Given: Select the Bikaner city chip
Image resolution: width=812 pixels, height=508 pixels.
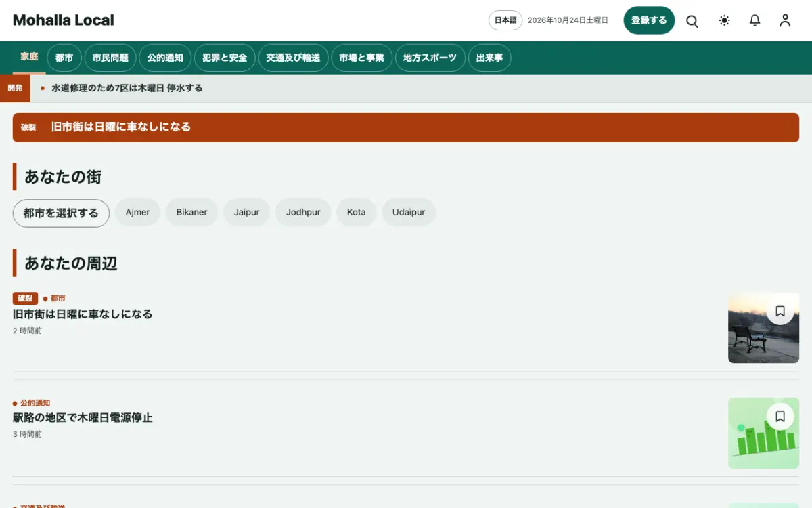Looking at the screenshot, I should click(191, 212).
